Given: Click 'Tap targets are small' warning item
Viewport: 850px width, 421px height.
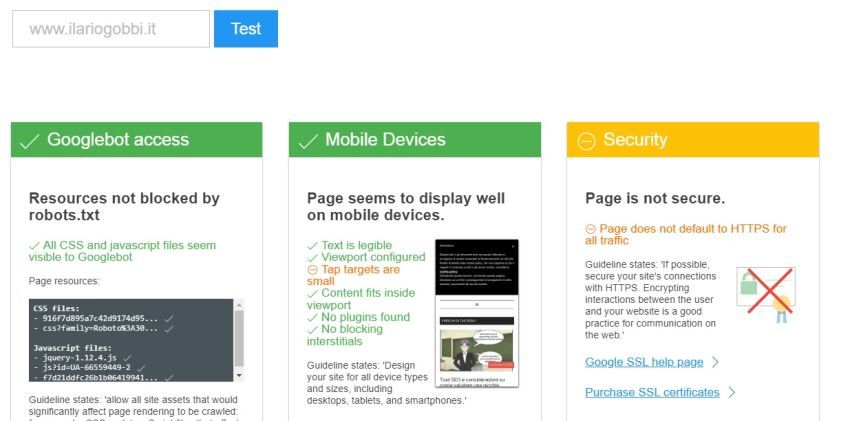Looking at the screenshot, I should 353,275.
